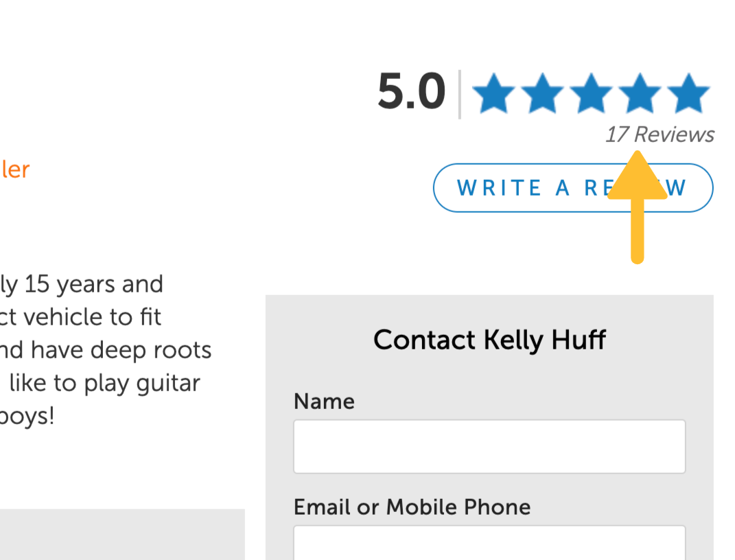Click the bio line mentioning deep roots
Screen dimensions: 735x560
coord(106,350)
